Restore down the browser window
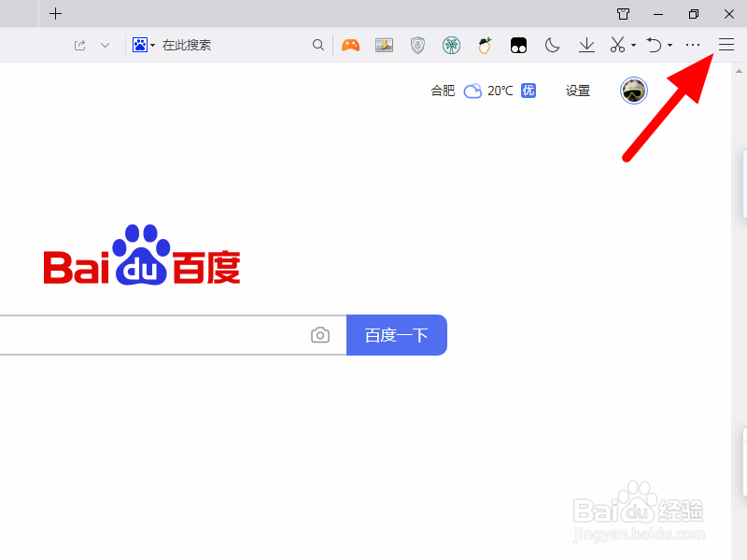747x560 pixels. click(694, 14)
